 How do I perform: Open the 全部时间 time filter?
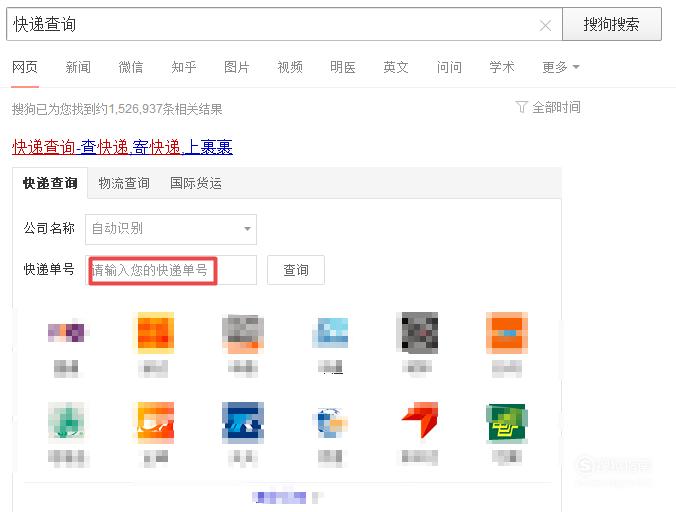point(556,107)
